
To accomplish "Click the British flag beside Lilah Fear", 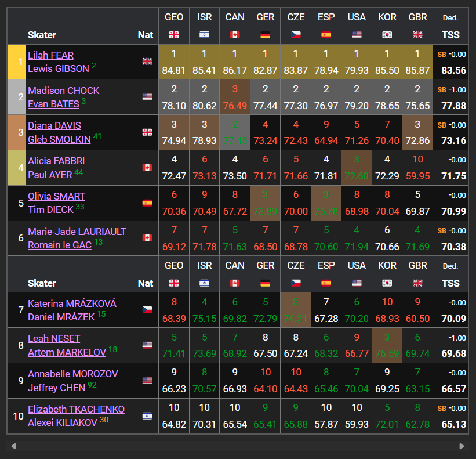I will coord(147,62).
